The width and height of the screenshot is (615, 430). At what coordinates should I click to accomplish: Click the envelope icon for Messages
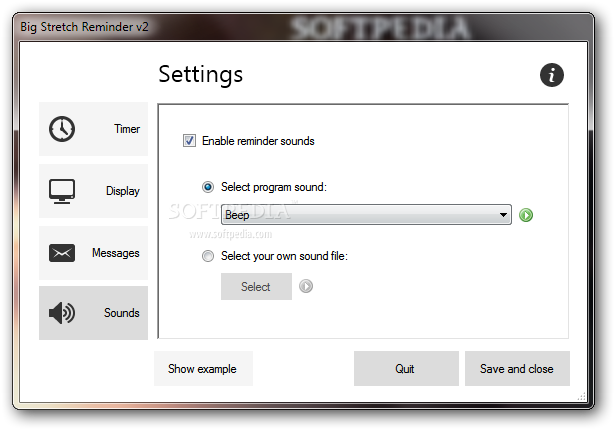click(62, 253)
